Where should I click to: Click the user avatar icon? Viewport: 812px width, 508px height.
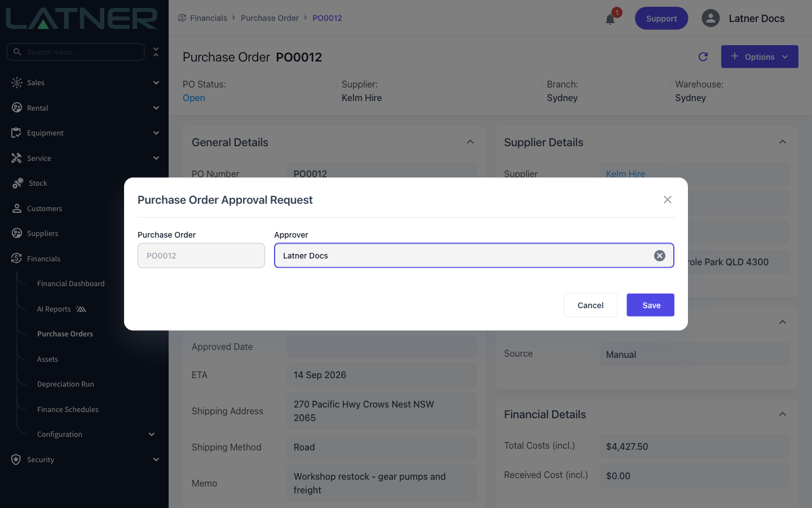point(710,18)
